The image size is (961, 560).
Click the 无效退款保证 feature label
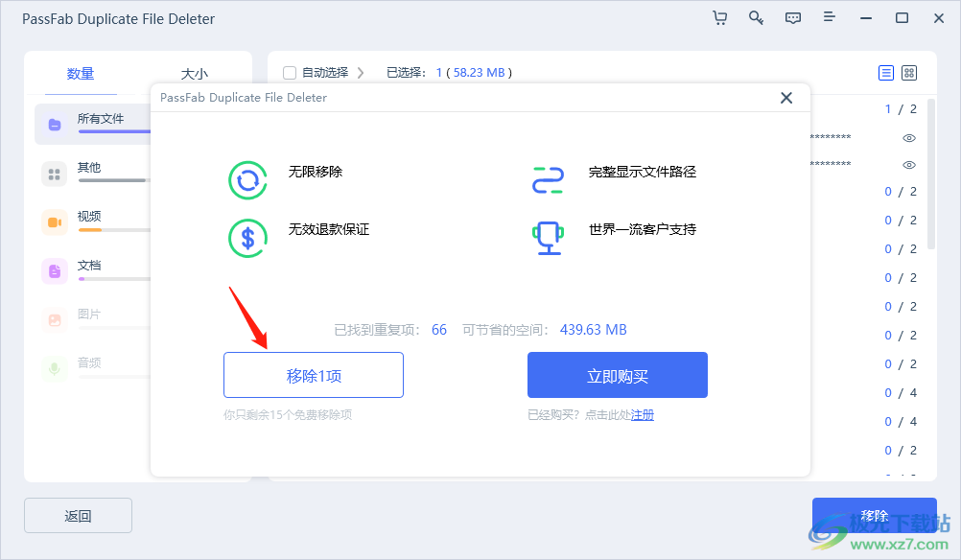[329, 230]
